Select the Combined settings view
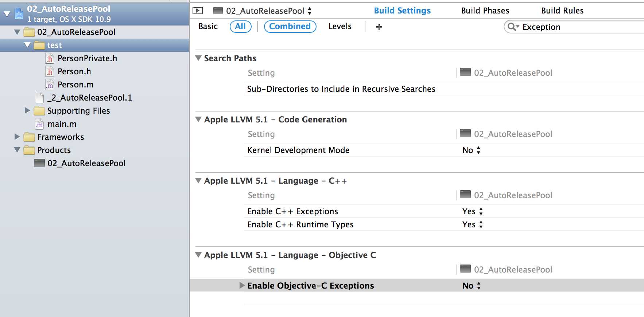 click(290, 26)
